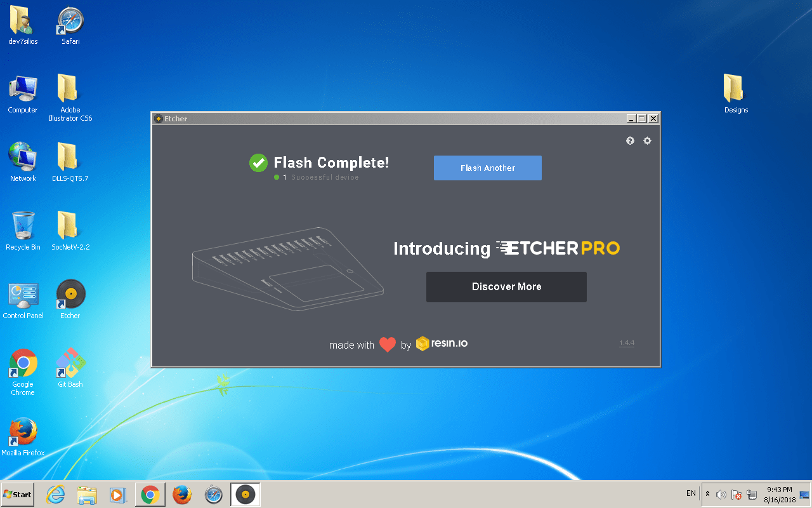Click the speaker icon in the system tray

[721, 493]
